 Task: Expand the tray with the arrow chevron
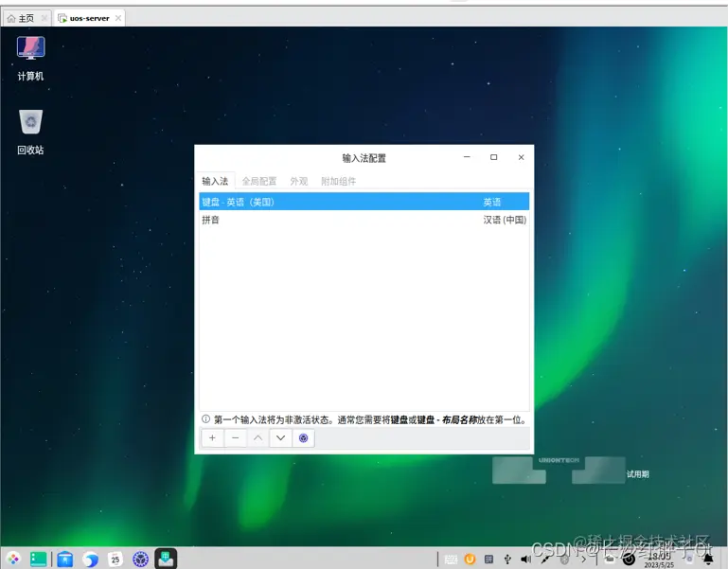point(583,560)
